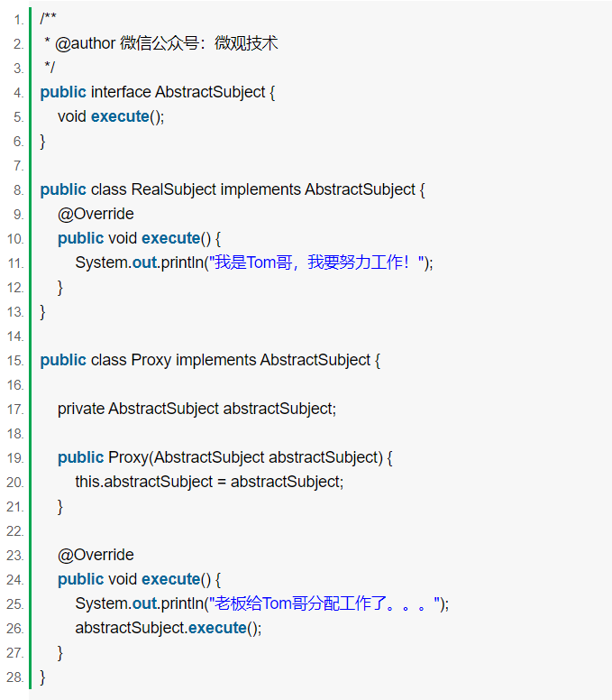Click 'private' keyword on line 17
Image resolution: width=612 pixels, height=700 pixels.
(x=81, y=409)
